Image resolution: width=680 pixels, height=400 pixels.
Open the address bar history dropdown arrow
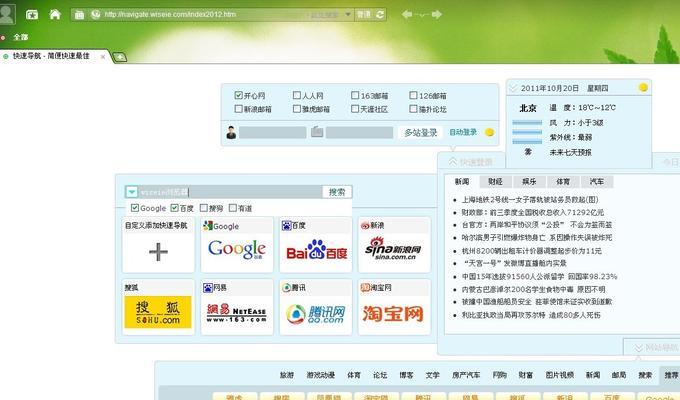[x=348, y=14]
